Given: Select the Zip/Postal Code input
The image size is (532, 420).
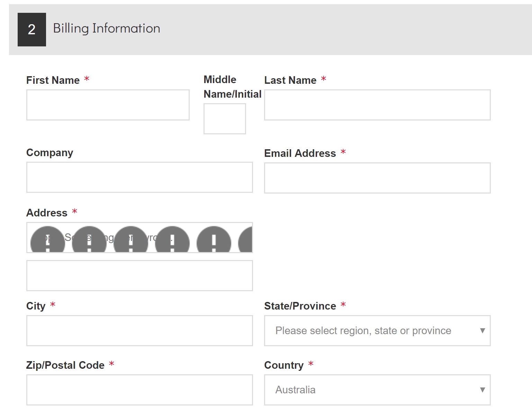Looking at the screenshot, I should point(139,390).
